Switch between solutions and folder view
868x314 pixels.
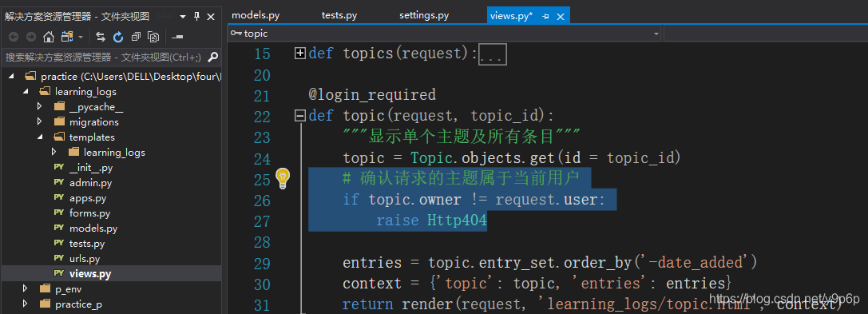point(68,37)
